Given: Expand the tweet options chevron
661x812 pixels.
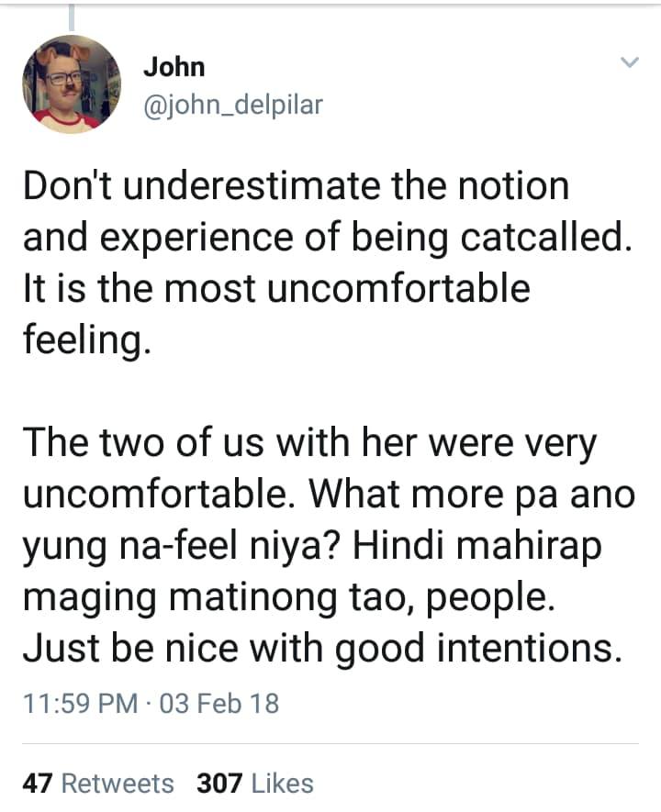Looking at the screenshot, I should (x=630, y=62).
